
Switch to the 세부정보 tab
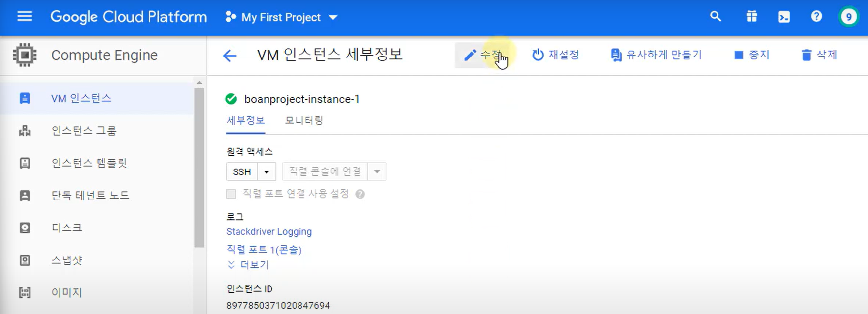pyautogui.click(x=245, y=121)
